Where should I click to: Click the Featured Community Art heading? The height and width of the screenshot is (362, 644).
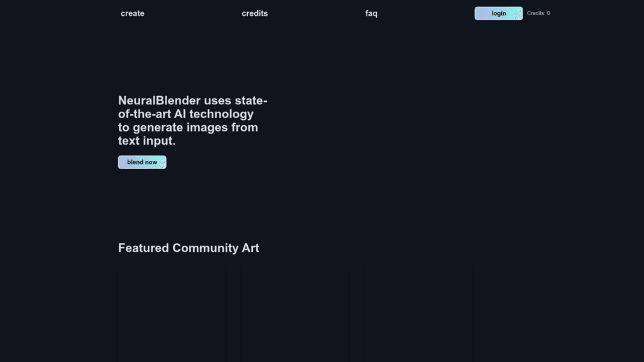click(x=189, y=248)
